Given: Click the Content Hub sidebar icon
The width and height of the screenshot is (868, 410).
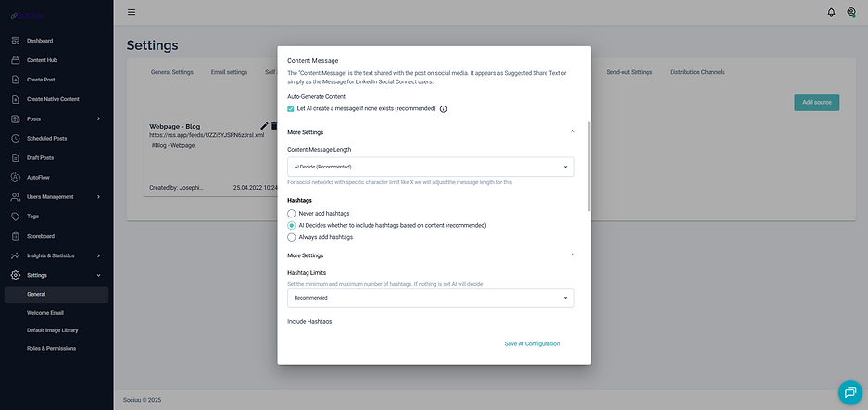Looking at the screenshot, I should point(16,60).
